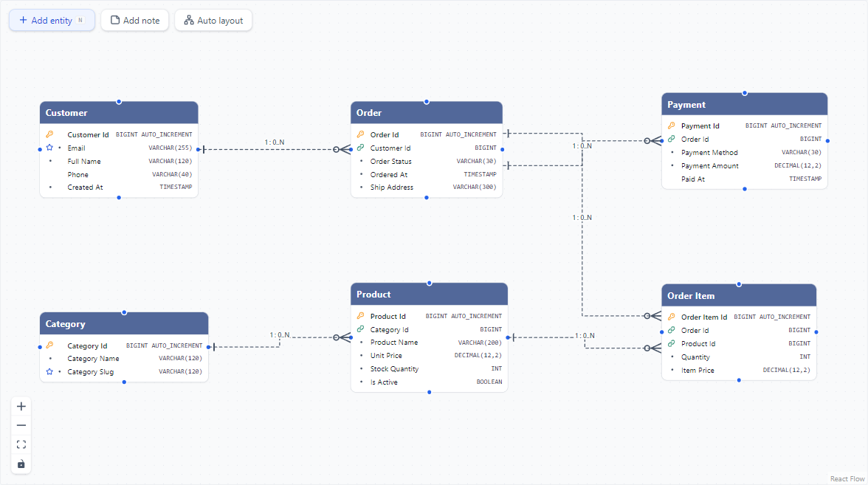Select the Payment Method field row
Screen dimensions: 868x485
coord(745,152)
